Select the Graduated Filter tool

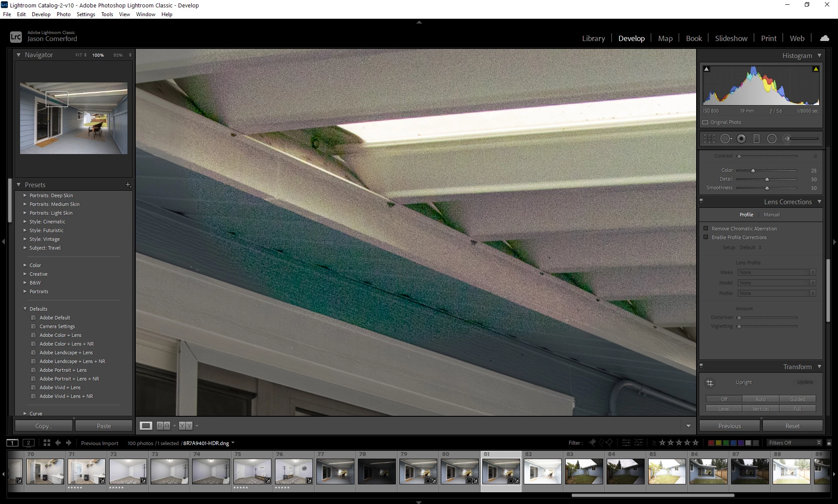(757, 139)
